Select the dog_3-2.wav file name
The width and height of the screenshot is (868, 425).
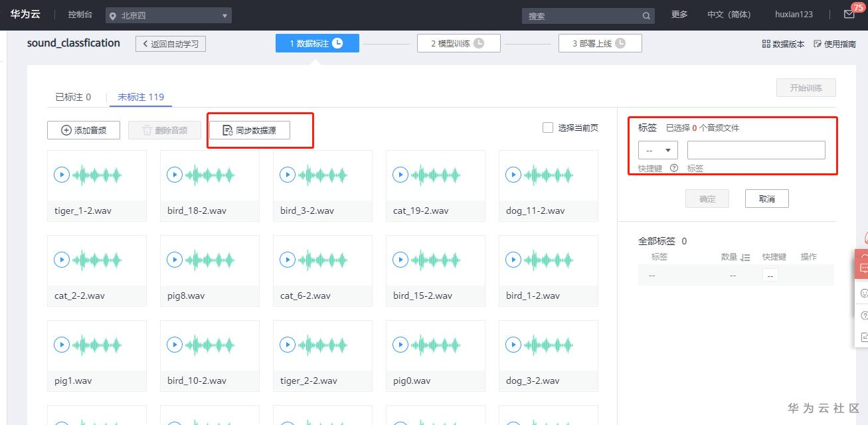click(x=533, y=381)
